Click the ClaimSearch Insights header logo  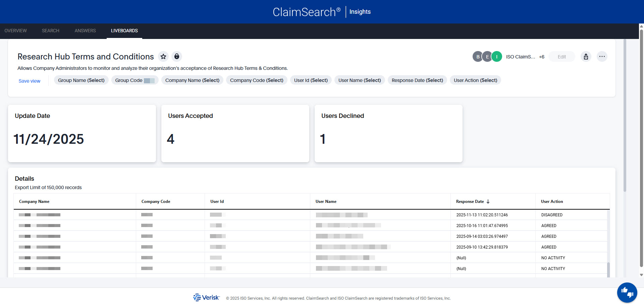pos(322,12)
